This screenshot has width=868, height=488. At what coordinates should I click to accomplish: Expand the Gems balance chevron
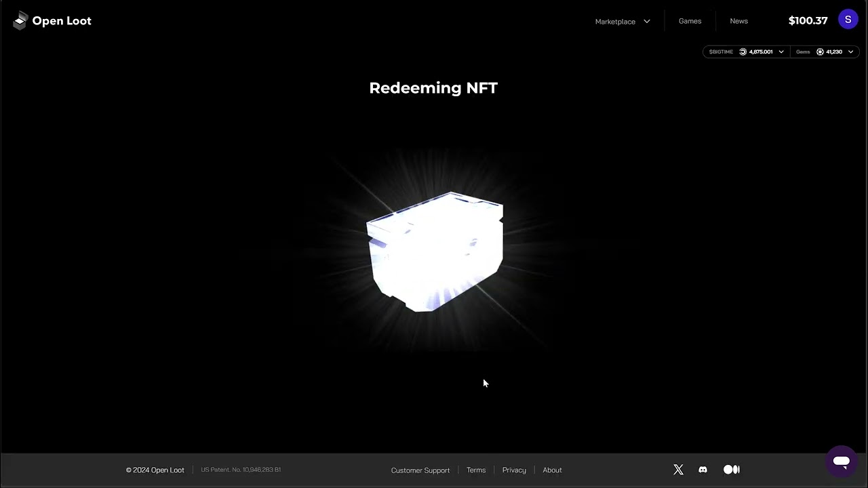click(x=850, y=52)
